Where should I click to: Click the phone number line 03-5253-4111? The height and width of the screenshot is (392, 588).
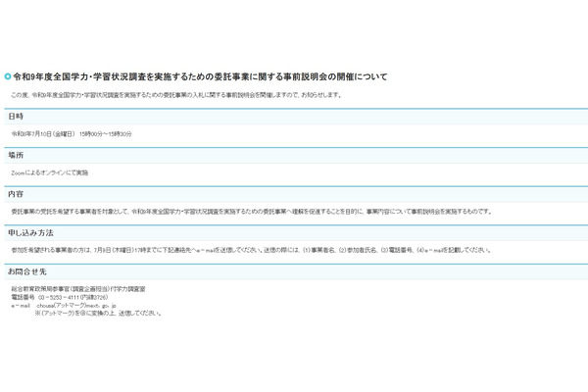coord(60,297)
